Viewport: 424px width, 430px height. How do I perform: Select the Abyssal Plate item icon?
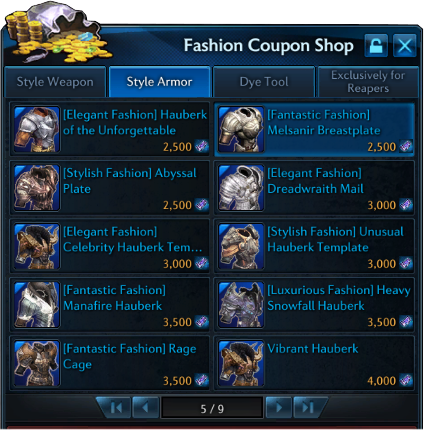(x=37, y=188)
